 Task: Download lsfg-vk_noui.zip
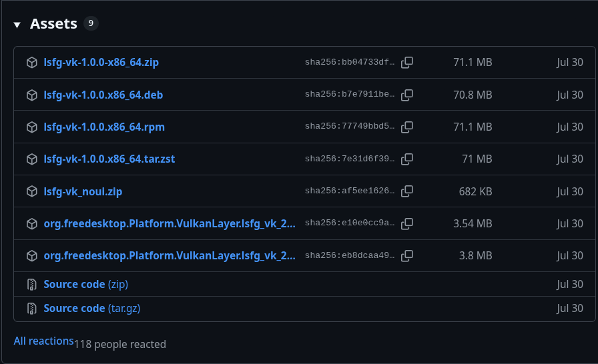[83, 191]
